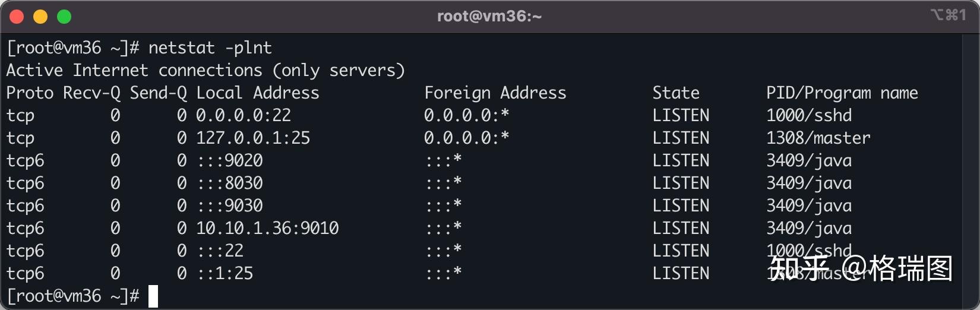Click the 1000/sshd entry in first row
This screenshot has width=980, height=310.
(809, 115)
